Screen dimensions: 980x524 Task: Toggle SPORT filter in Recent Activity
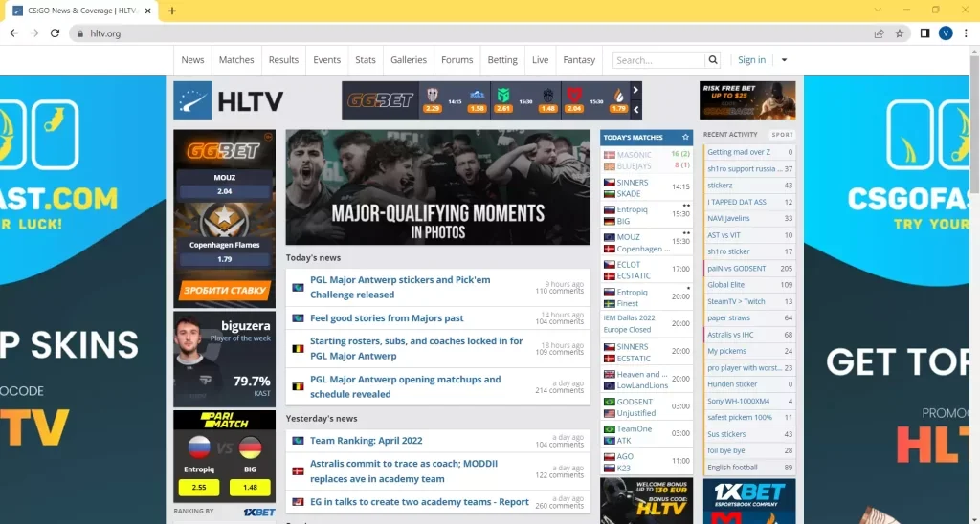pyautogui.click(x=782, y=134)
